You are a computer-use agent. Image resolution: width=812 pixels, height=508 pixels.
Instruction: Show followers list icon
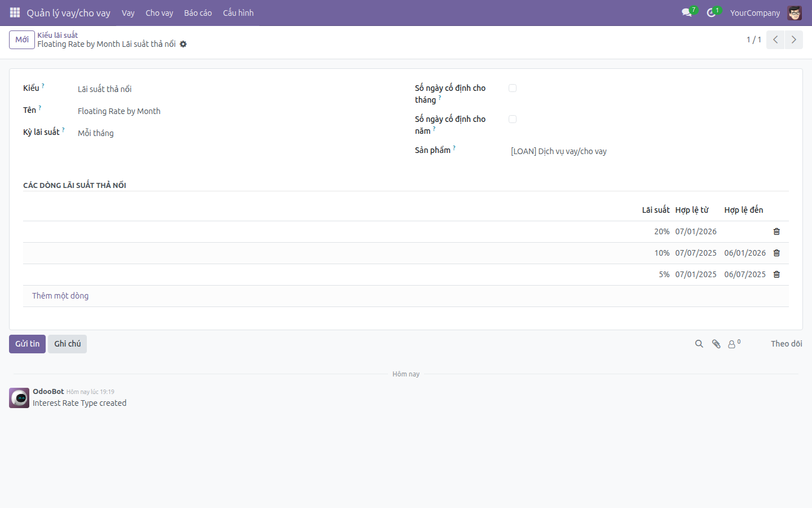tap(734, 344)
